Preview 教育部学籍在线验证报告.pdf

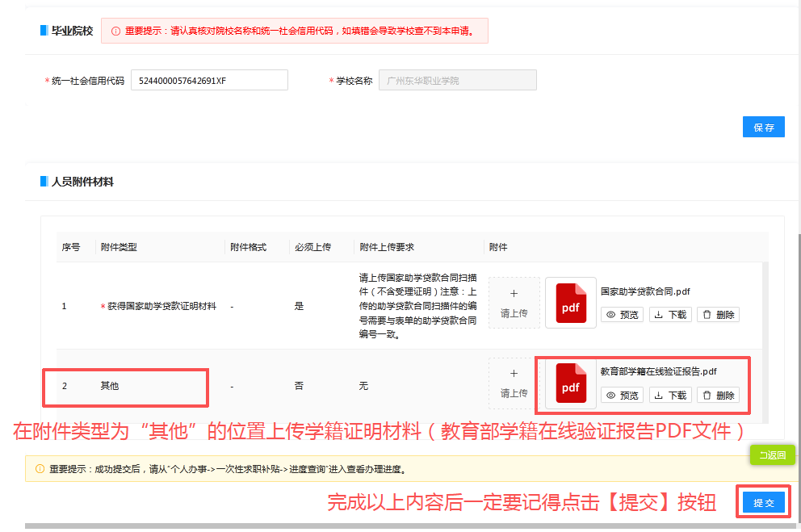623,396
